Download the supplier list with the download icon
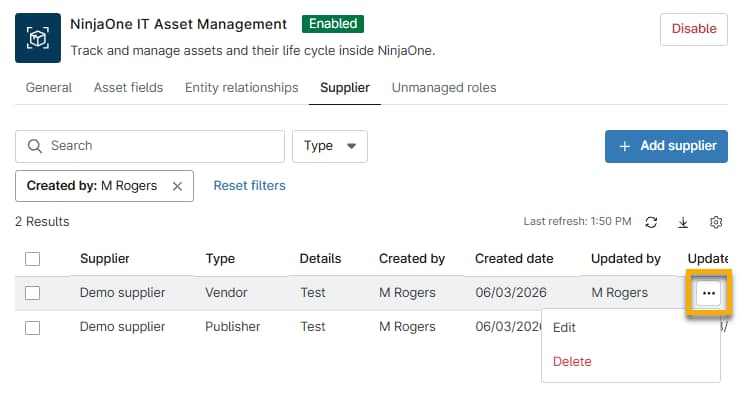Viewport: 742px width, 393px height. [683, 222]
